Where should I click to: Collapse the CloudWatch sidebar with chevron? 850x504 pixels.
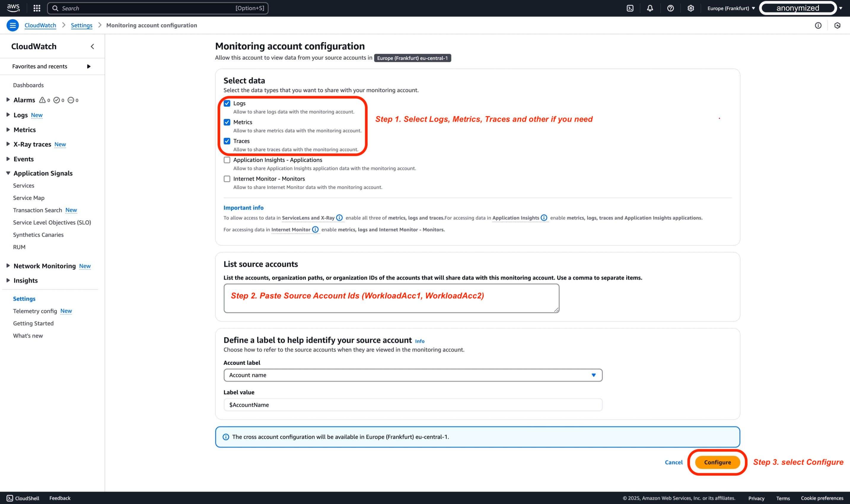point(93,47)
